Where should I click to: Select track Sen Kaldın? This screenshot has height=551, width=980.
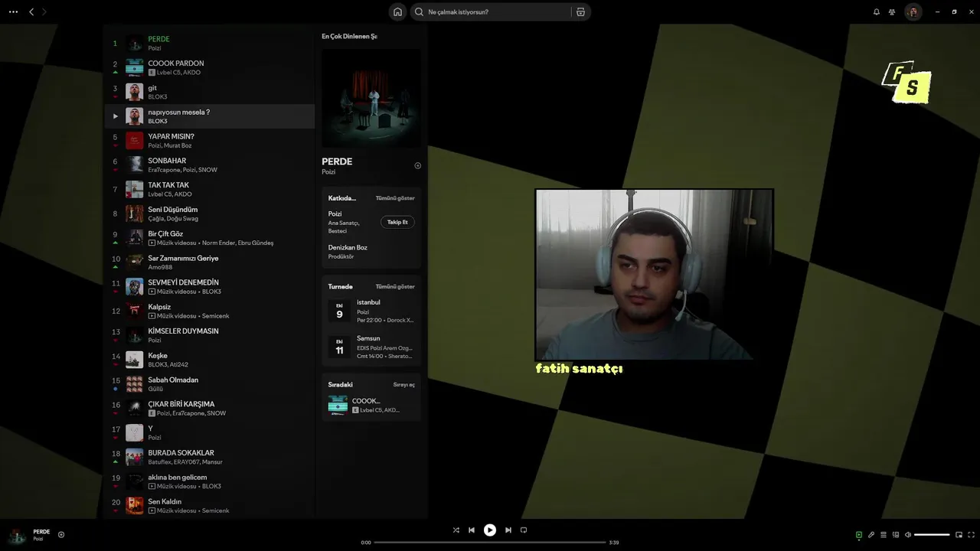209,506
